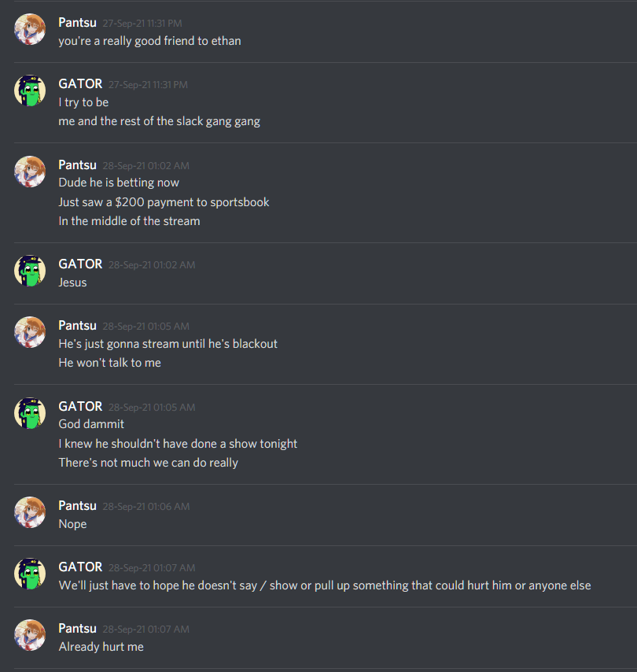Open Pantsu's avatar beside the "Nope" message
The image size is (637, 672).
pyautogui.click(x=30, y=512)
